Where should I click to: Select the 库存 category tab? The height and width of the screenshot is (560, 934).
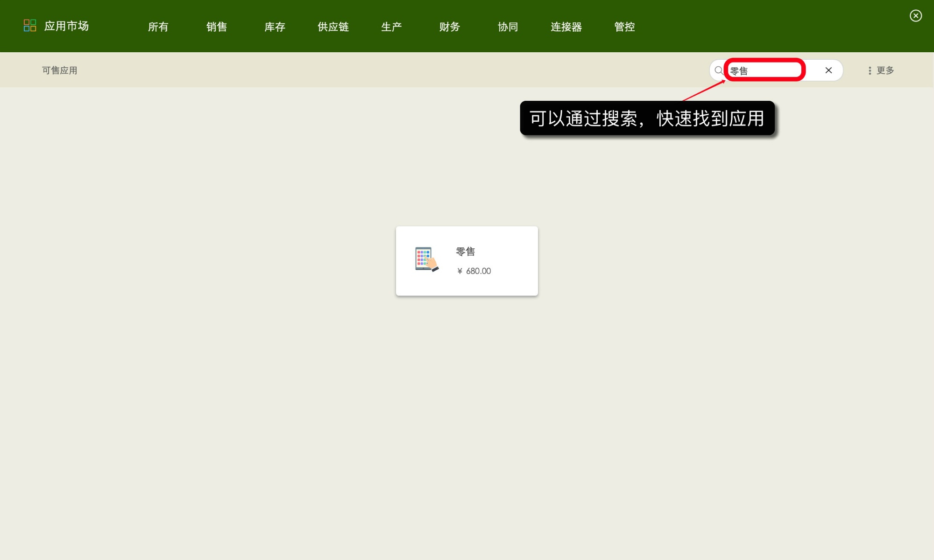(275, 27)
